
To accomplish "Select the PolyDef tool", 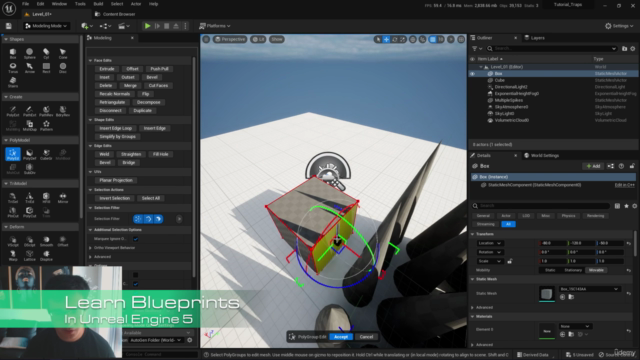I will (29, 154).
